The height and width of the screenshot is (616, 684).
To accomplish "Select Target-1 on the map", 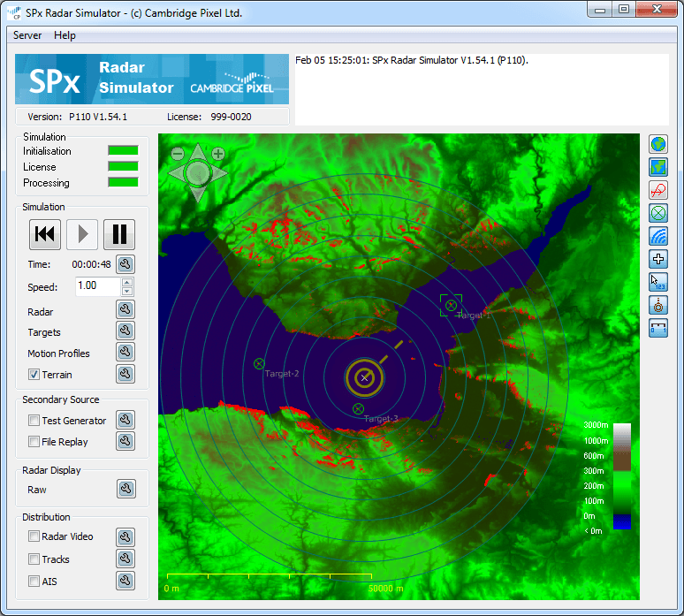I will [451, 306].
